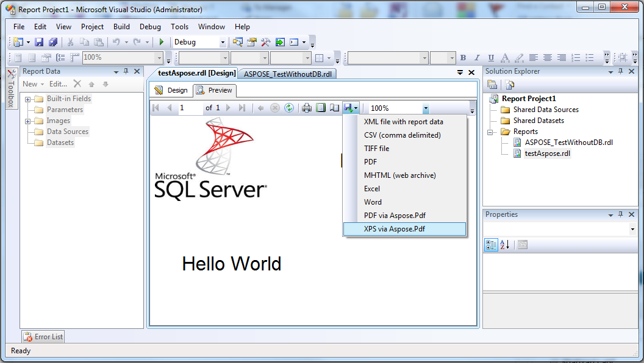Screen dimensions: 644x363
Task: Open the New dropdown in Report Data
Action: click(34, 83)
